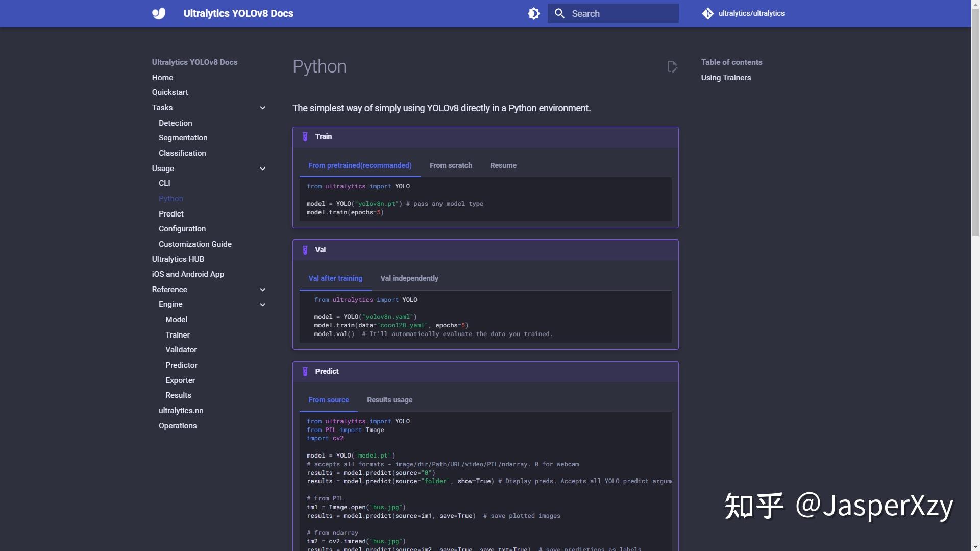Open the ultralytics.nn reference page
Viewport: 980px width, 551px height.
[x=181, y=411]
